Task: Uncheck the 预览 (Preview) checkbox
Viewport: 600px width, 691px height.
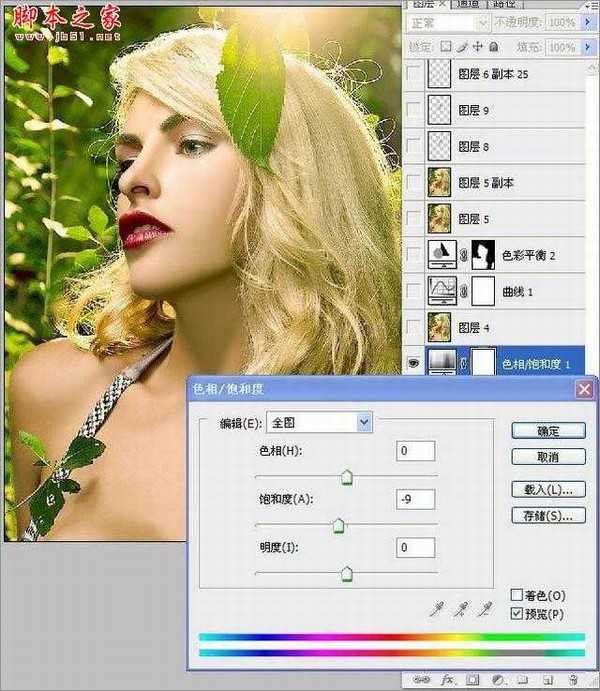Action: click(x=517, y=613)
